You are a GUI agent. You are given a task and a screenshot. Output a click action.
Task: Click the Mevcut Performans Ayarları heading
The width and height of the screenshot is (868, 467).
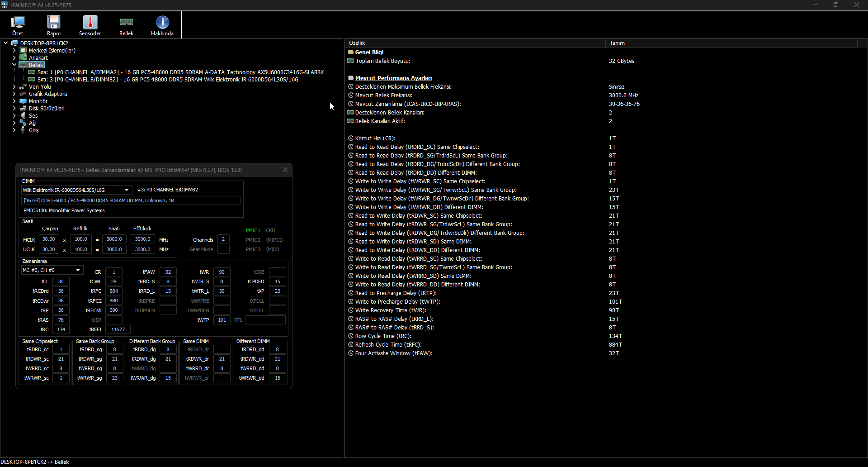[393, 78]
